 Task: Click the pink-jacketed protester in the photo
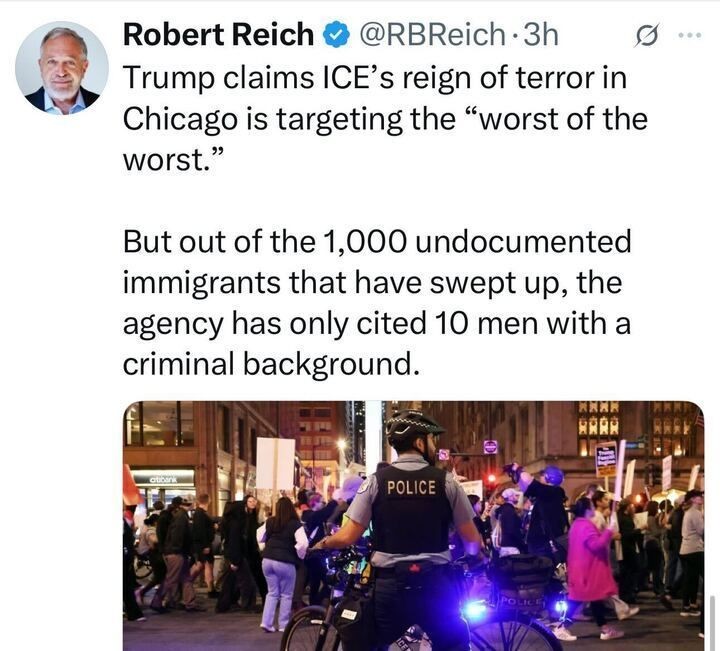[x=590, y=558]
